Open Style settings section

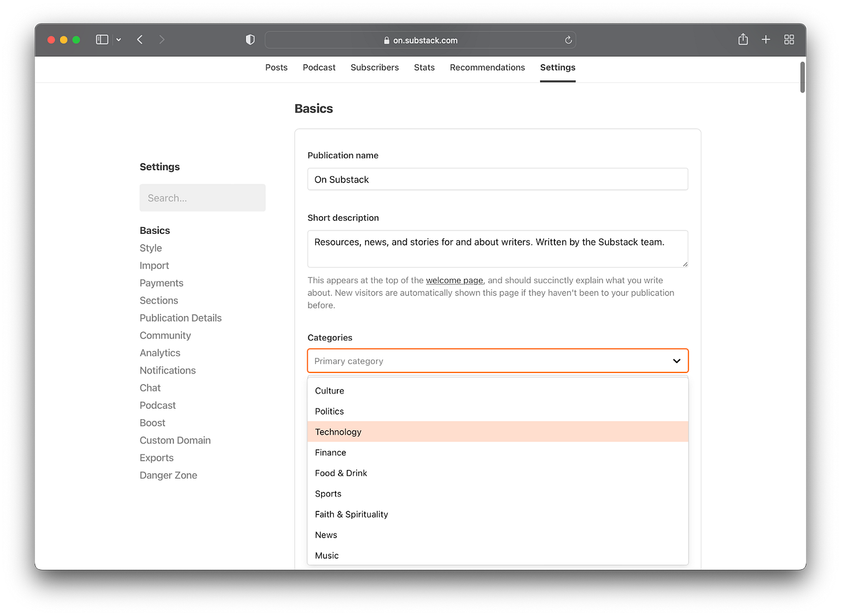tap(151, 248)
